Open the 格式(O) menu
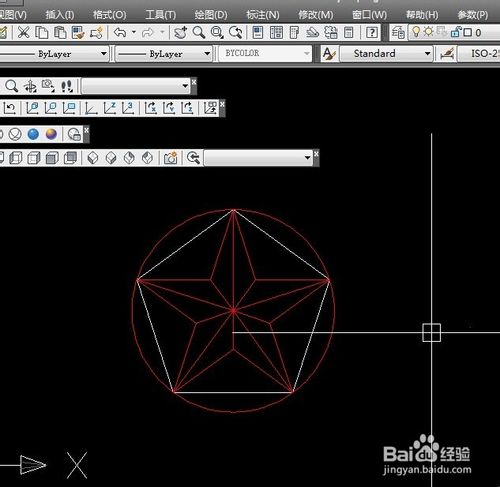Image resolution: width=500 pixels, height=487 pixels. click(110, 15)
